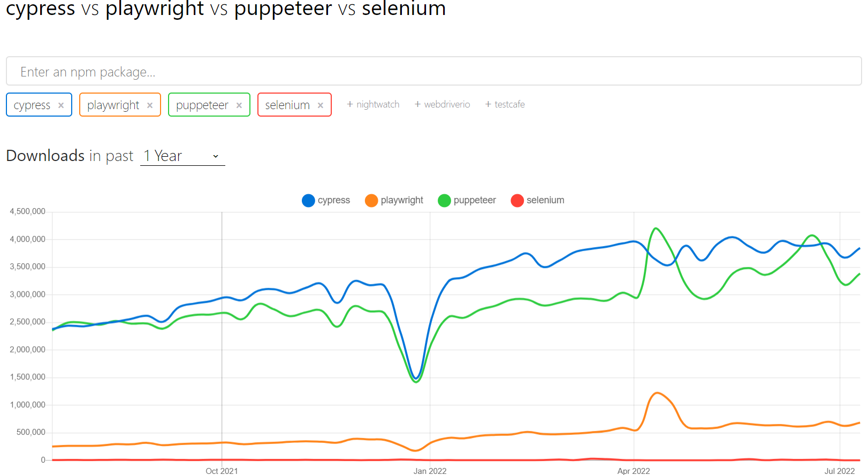Remove the puppeteer package using its x icon
This screenshot has width=868, height=475.
(x=240, y=105)
